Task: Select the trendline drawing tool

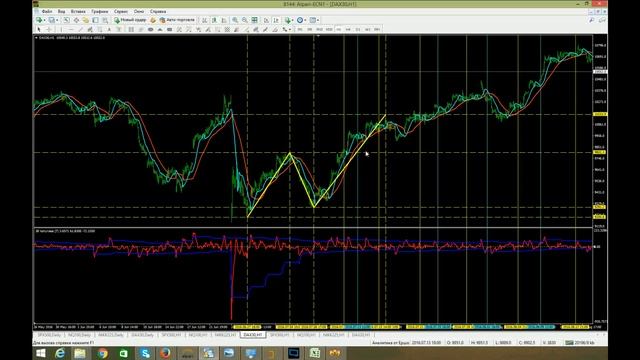Action: (81, 29)
